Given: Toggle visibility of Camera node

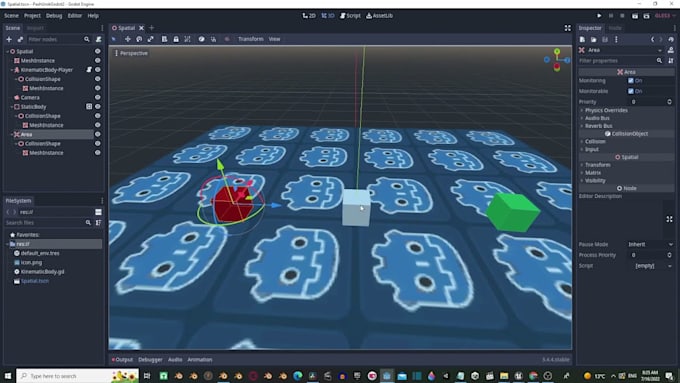Looking at the screenshot, I should click(98, 97).
